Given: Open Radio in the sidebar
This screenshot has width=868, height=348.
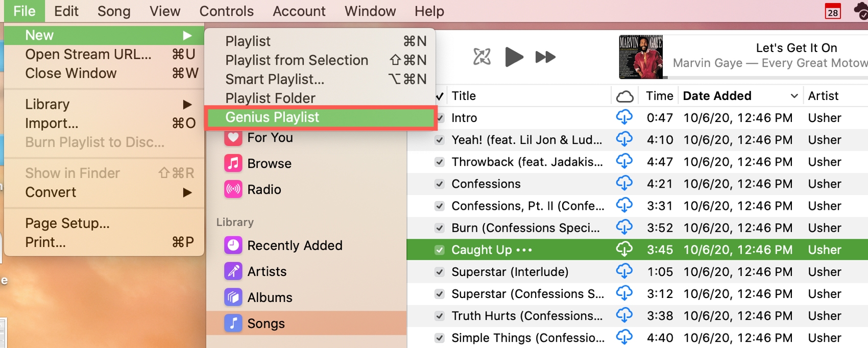Looking at the screenshot, I should pos(253,189).
